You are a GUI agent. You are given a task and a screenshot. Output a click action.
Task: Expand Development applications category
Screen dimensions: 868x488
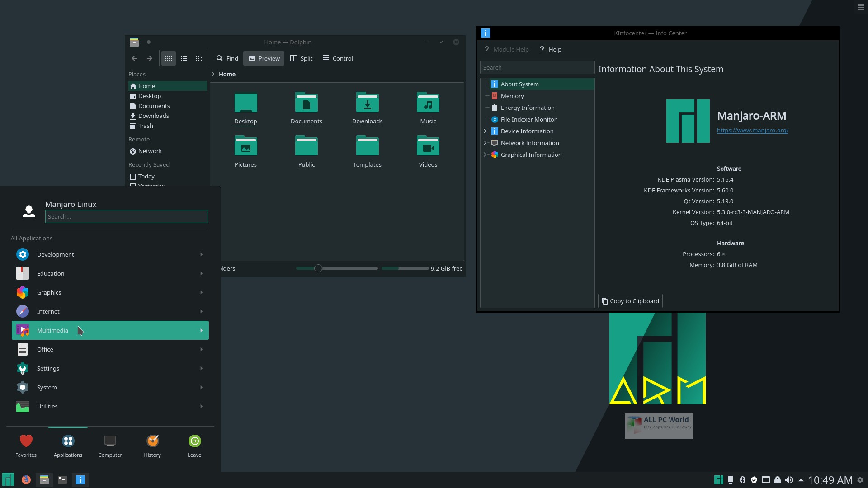coord(110,254)
